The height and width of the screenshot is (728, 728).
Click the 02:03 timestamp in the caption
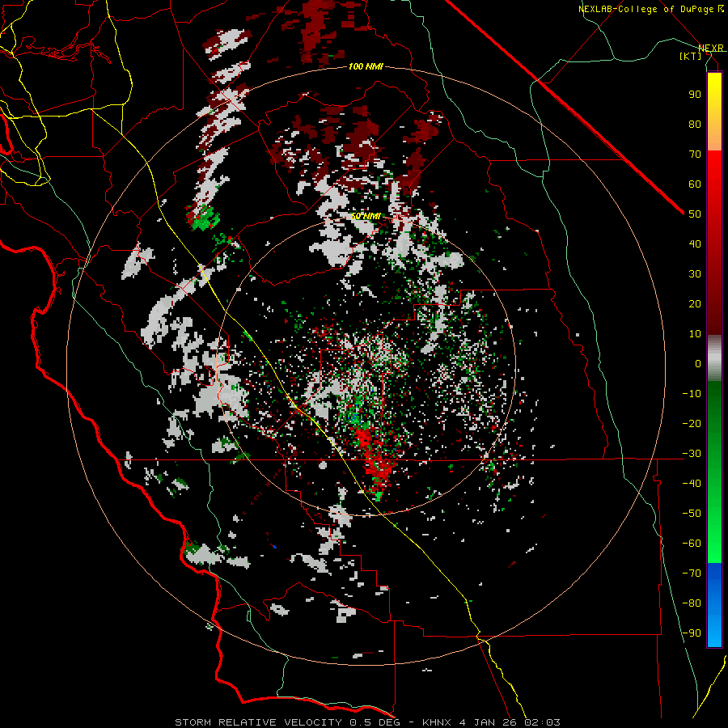point(543,722)
